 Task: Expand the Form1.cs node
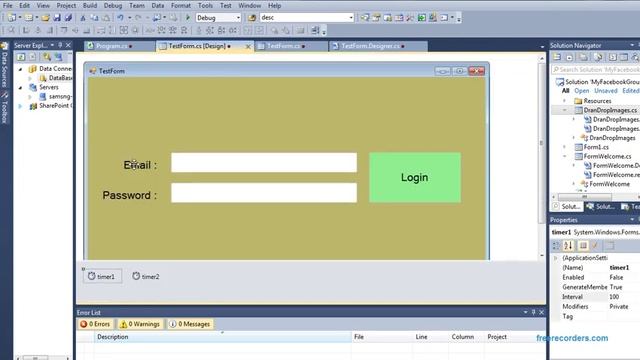pyautogui.click(x=565, y=147)
